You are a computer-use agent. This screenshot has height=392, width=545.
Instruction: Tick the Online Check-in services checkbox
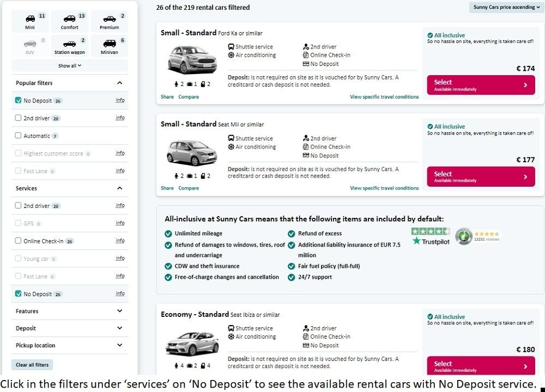[x=19, y=241]
